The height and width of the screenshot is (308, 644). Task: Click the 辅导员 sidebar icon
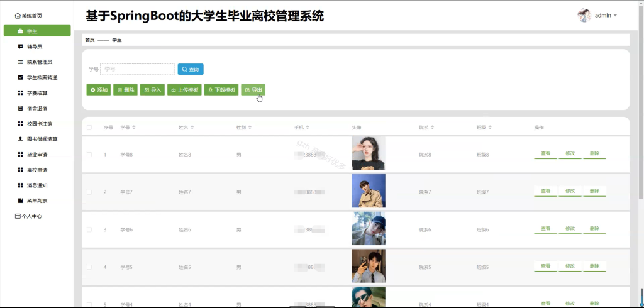pos(21,47)
